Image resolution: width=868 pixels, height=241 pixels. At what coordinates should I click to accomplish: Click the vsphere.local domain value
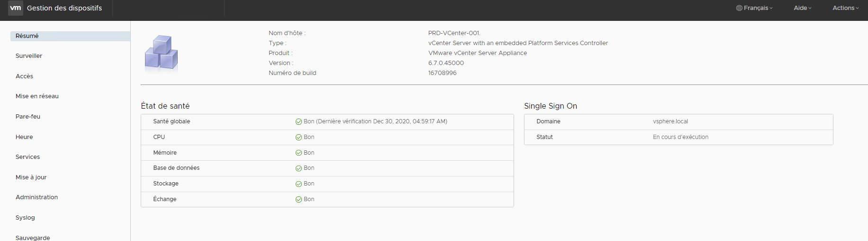[x=670, y=121]
